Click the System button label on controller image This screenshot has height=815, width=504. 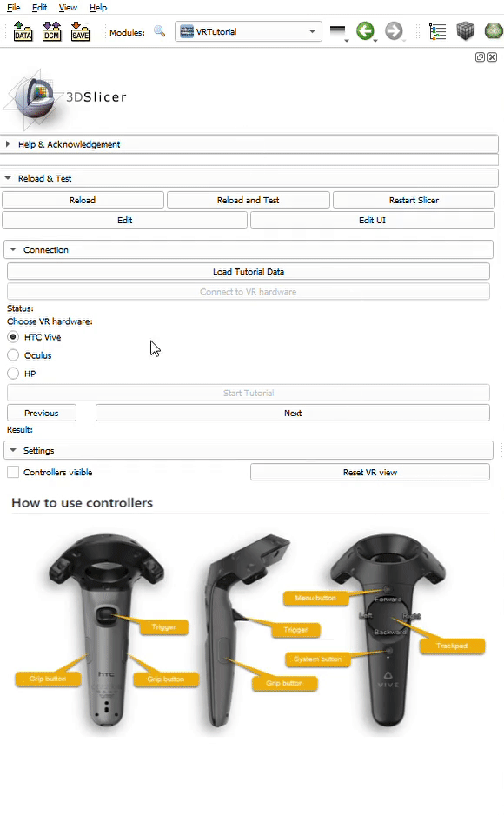(x=317, y=659)
